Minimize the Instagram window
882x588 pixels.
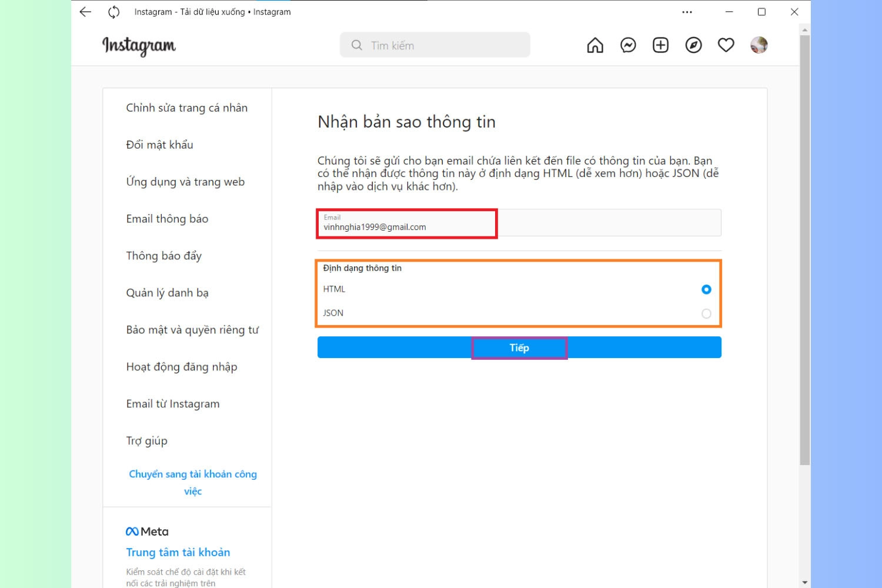729,12
